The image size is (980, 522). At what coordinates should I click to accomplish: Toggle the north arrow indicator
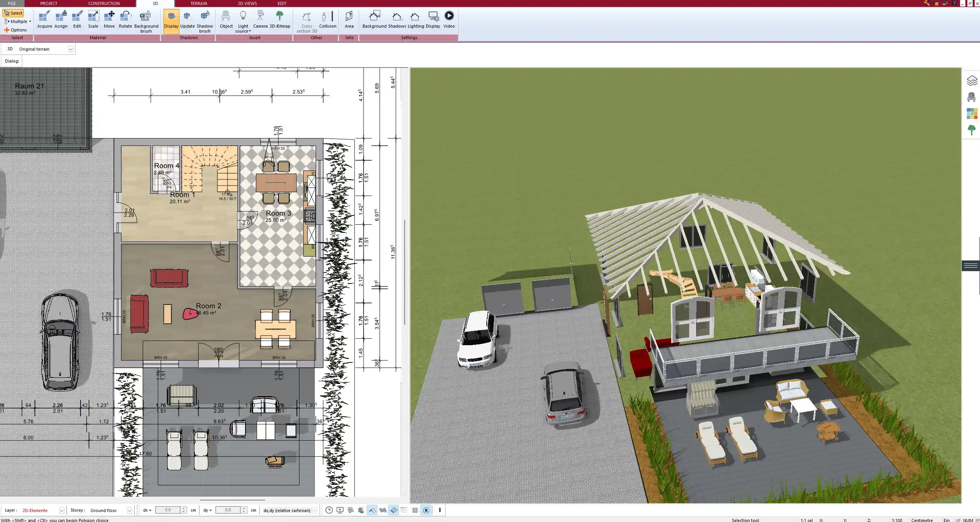[426, 510]
